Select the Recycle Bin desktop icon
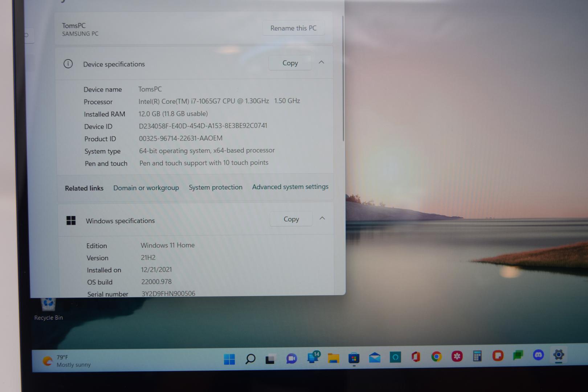The width and height of the screenshot is (588, 392). pos(48,309)
